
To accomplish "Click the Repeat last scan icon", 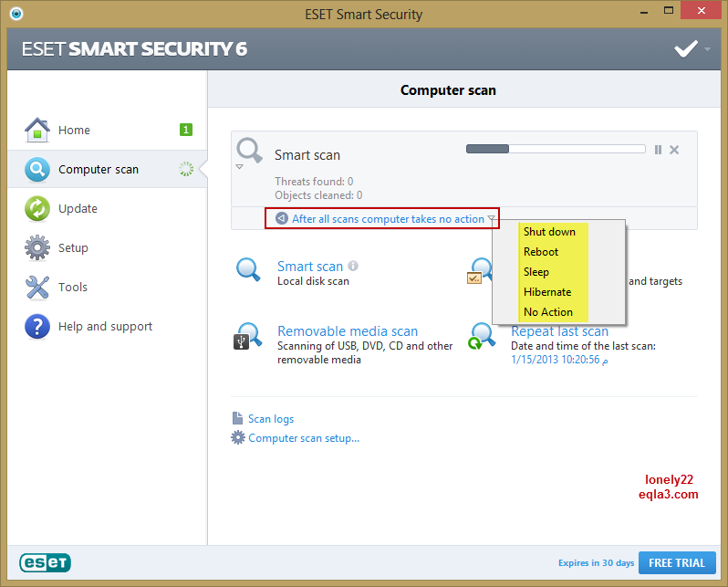I will (x=482, y=336).
